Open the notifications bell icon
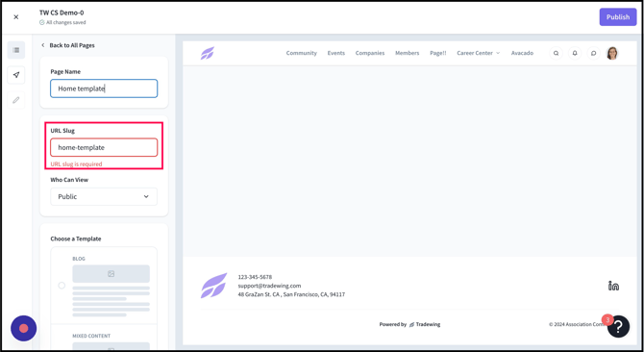The width and height of the screenshot is (644, 352). [575, 53]
